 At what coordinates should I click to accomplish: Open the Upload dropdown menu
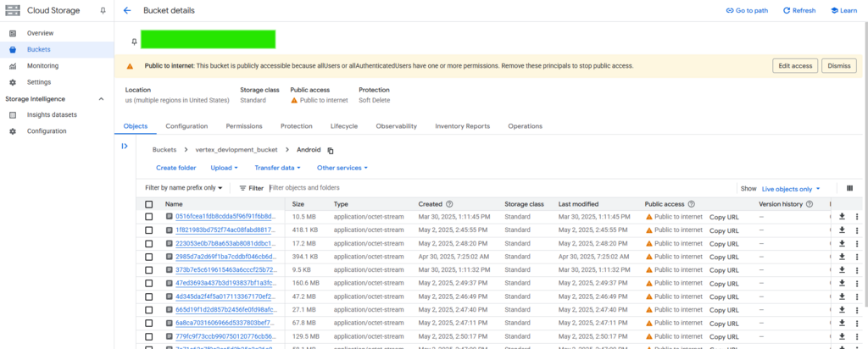coord(225,168)
